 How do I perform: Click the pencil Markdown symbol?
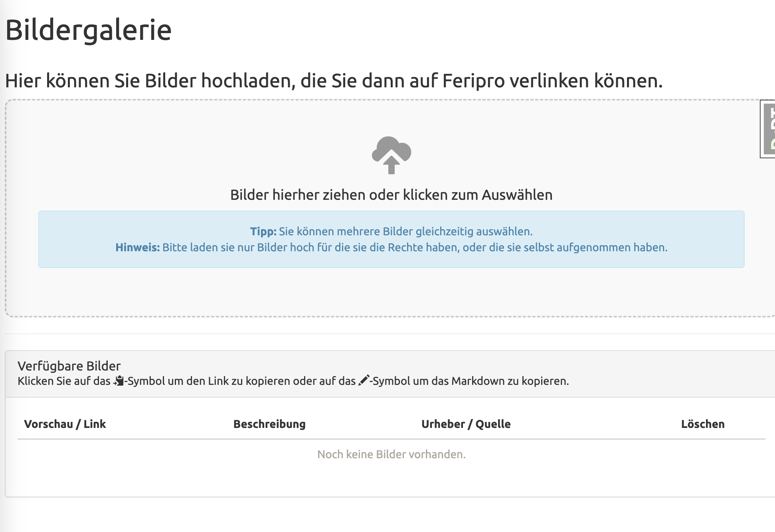pos(364,380)
